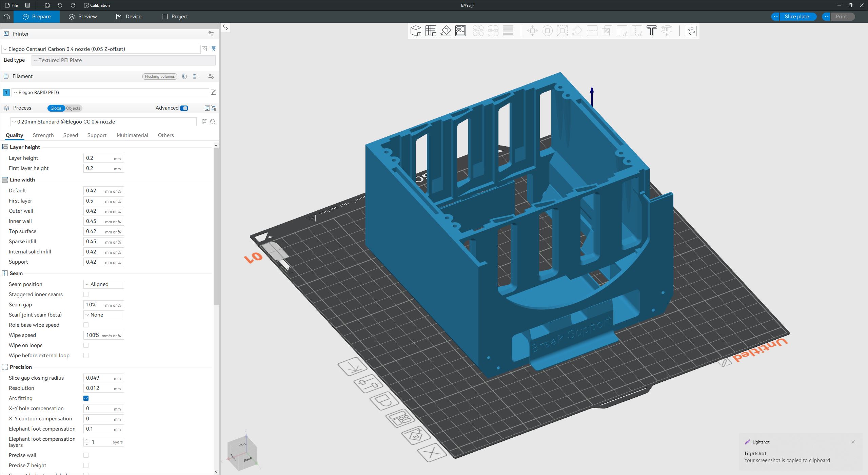868x475 pixels.
Task: Open filament settings sliders icon
Action: point(211,76)
